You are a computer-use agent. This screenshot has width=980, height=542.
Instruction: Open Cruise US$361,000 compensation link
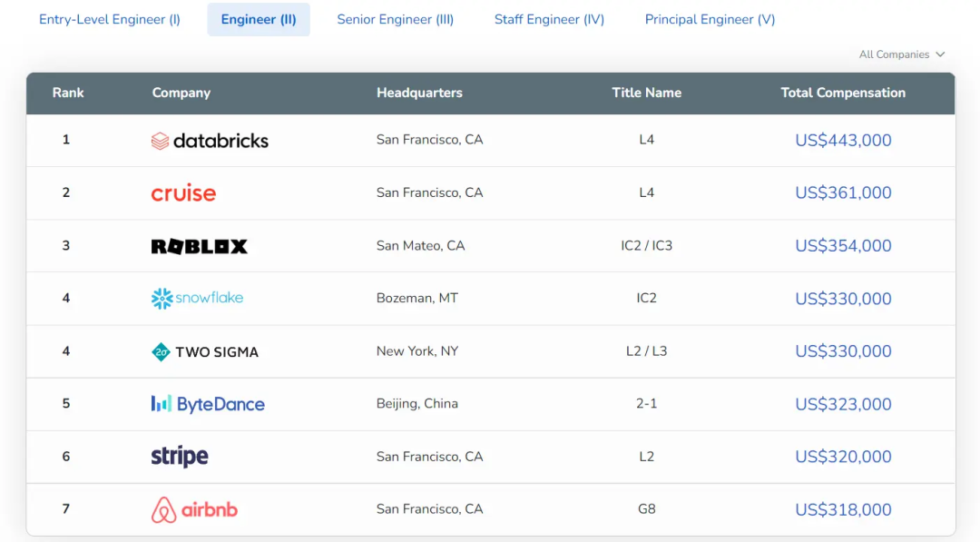(x=843, y=193)
